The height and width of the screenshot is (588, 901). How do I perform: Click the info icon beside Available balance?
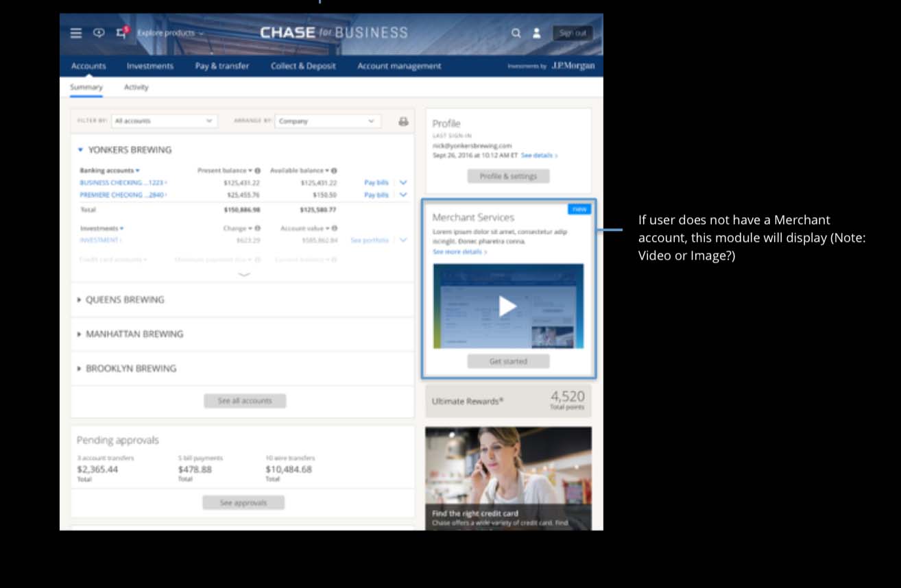click(334, 171)
